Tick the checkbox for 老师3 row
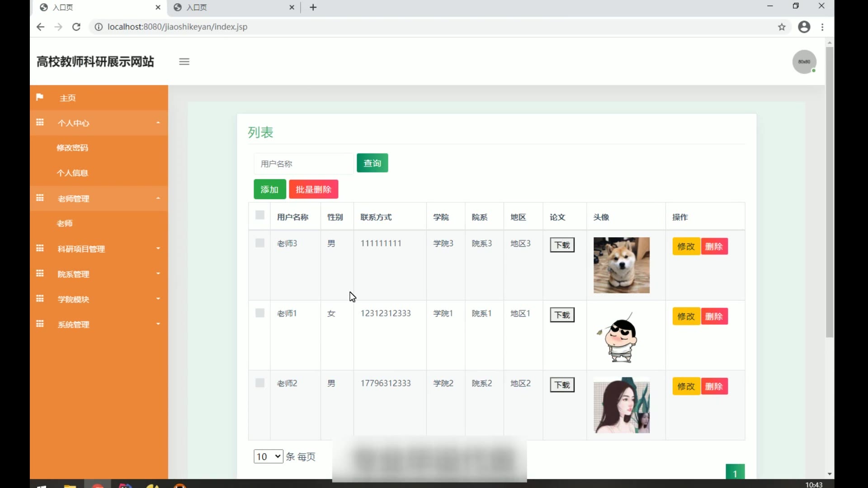This screenshot has width=868, height=488. pos(259,243)
